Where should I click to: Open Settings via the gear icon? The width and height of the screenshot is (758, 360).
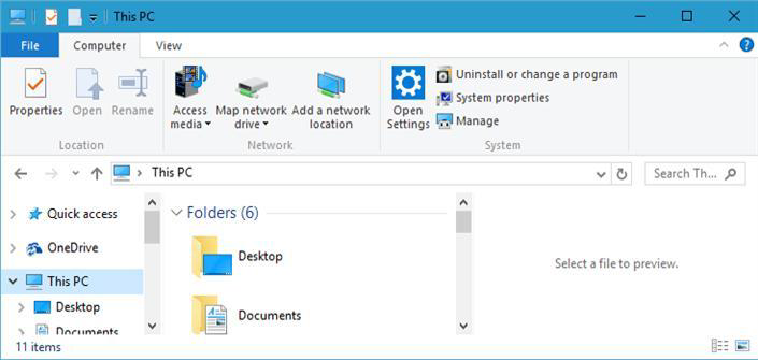(408, 83)
